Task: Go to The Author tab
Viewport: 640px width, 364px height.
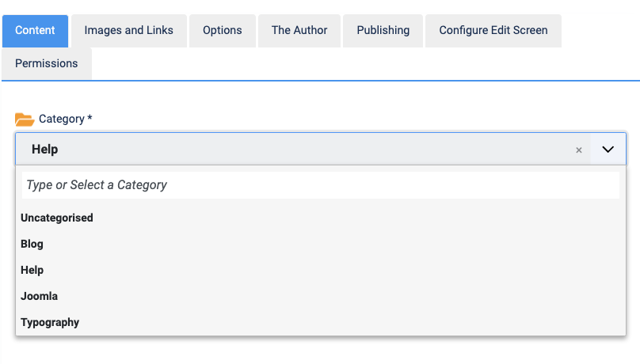Action: (x=299, y=31)
